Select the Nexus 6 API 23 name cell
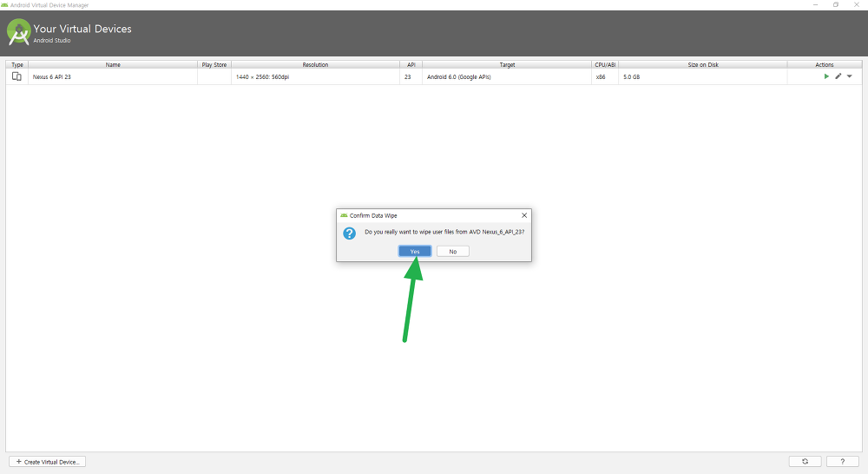The width and height of the screenshot is (868, 474). tap(113, 77)
